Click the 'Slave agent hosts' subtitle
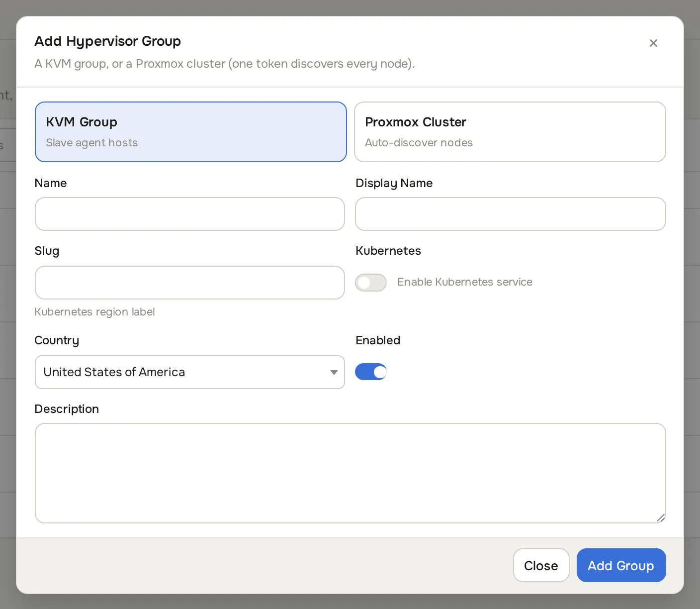Viewport: 700px width, 609px height. 92,143
